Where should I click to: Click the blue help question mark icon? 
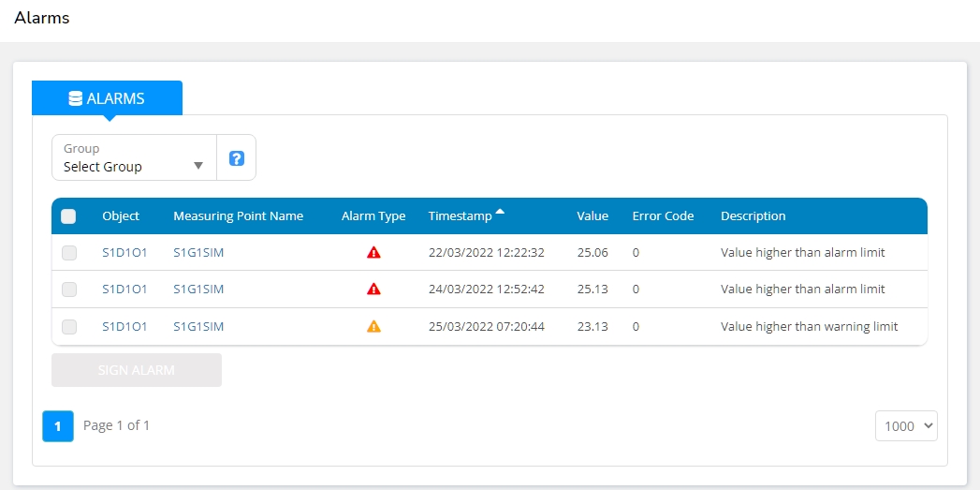tap(236, 158)
